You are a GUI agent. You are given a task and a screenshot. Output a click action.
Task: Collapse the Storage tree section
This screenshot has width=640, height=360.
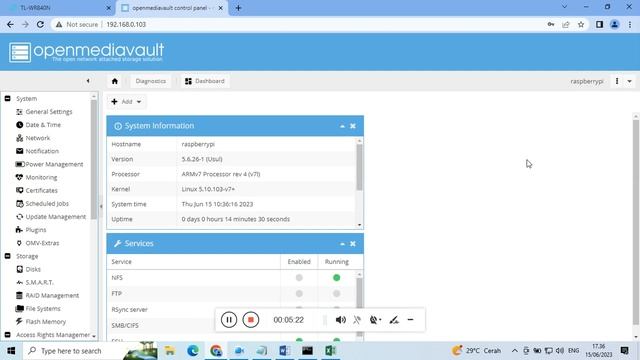click(7, 256)
